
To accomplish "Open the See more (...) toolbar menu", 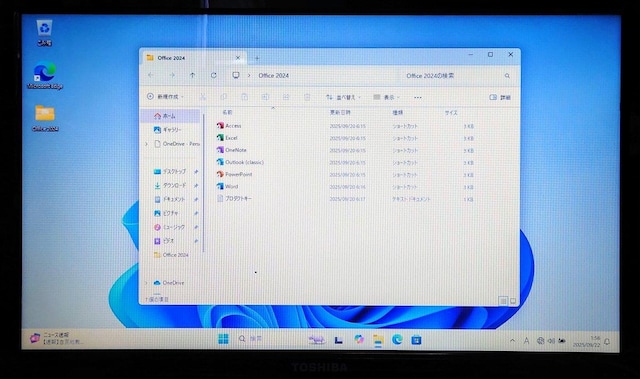I will 418,98.
